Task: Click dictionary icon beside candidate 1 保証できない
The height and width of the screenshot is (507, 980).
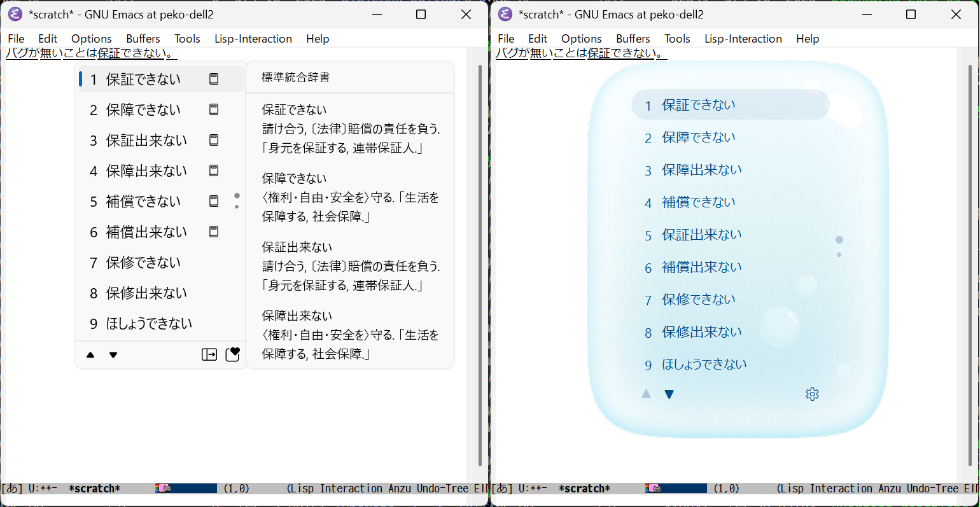Action: [214, 79]
